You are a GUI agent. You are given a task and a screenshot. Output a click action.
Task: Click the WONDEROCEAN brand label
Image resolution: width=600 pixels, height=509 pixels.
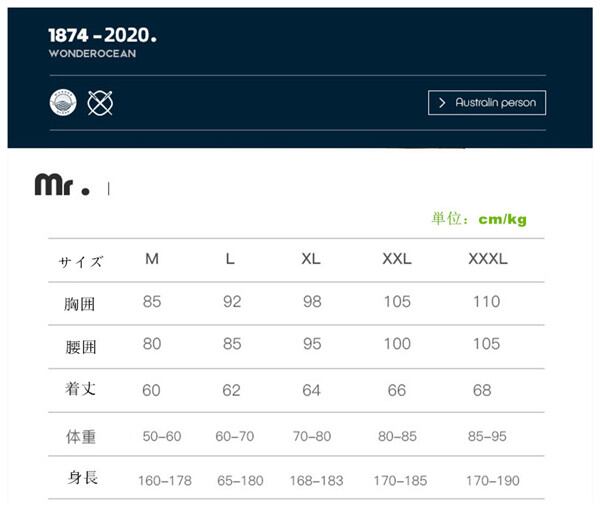92,54
